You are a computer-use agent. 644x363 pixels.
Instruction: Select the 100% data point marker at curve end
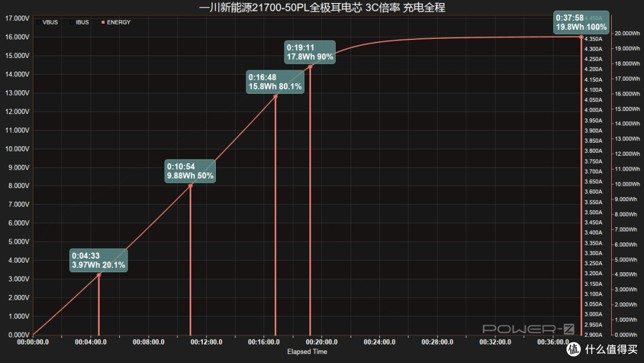tap(581, 37)
